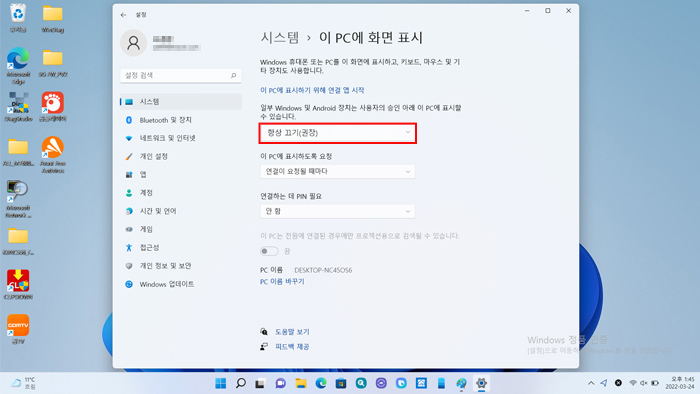Open the '항상 끄기(권장)' dropdown
Viewport: 700px width, 394px height.
[x=338, y=133]
